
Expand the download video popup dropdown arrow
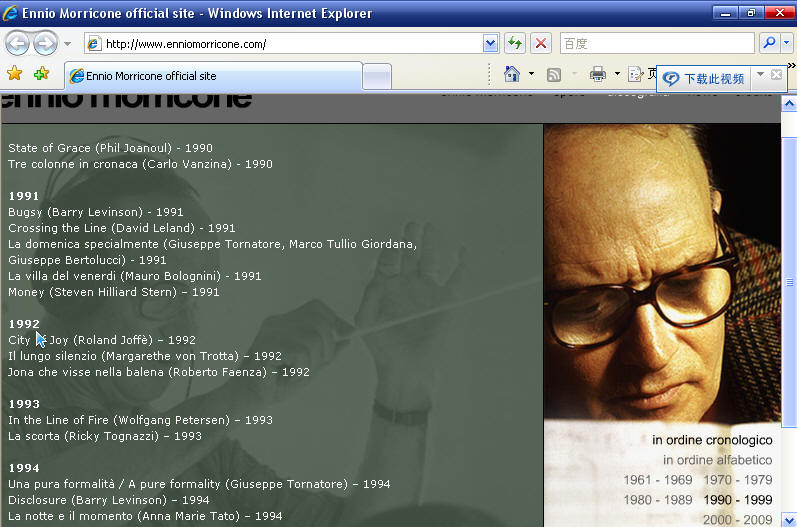click(x=760, y=74)
